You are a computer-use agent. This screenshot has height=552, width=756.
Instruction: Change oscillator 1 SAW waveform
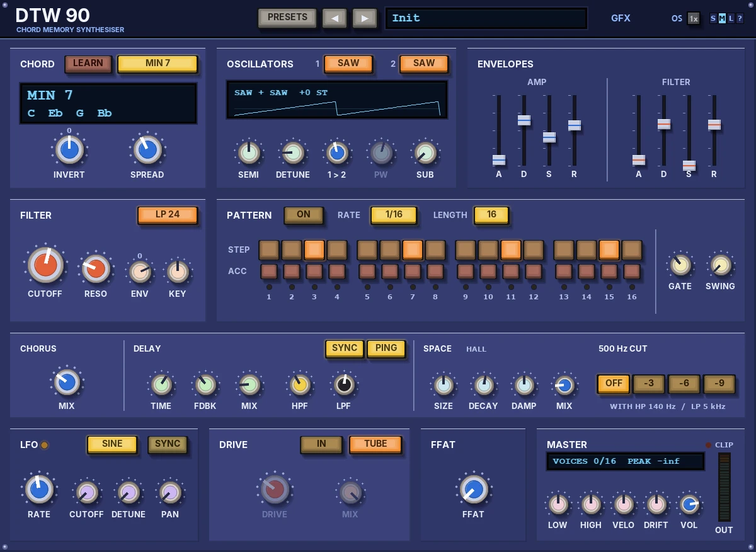point(348,64)
